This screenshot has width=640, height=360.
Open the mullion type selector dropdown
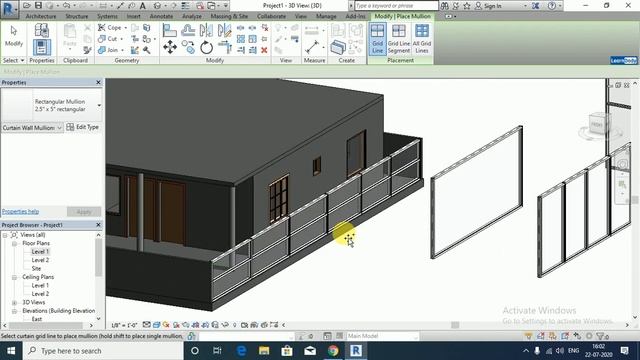tap(99, 105)
